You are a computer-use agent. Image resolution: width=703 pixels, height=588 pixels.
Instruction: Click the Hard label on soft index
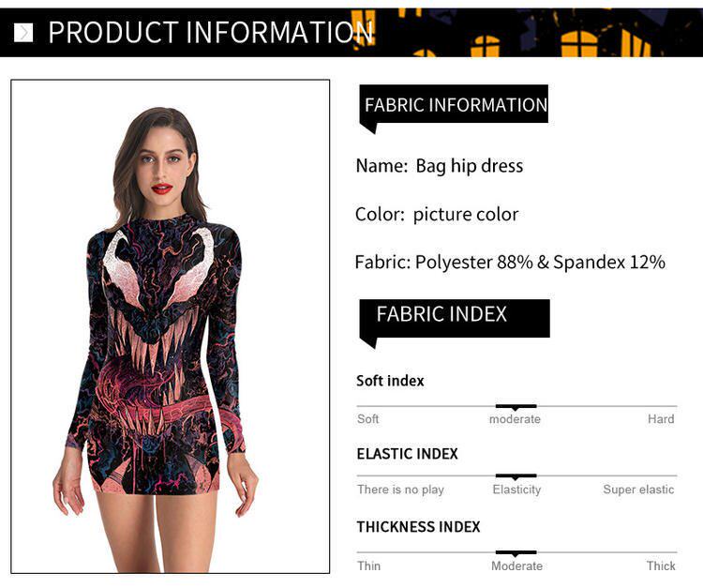coord(661,419)
